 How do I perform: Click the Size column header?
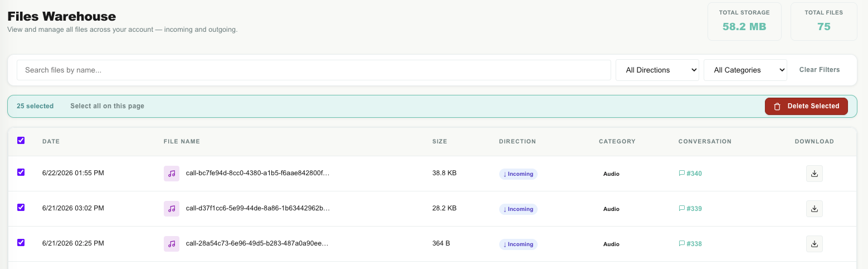(x=440, y=142)
